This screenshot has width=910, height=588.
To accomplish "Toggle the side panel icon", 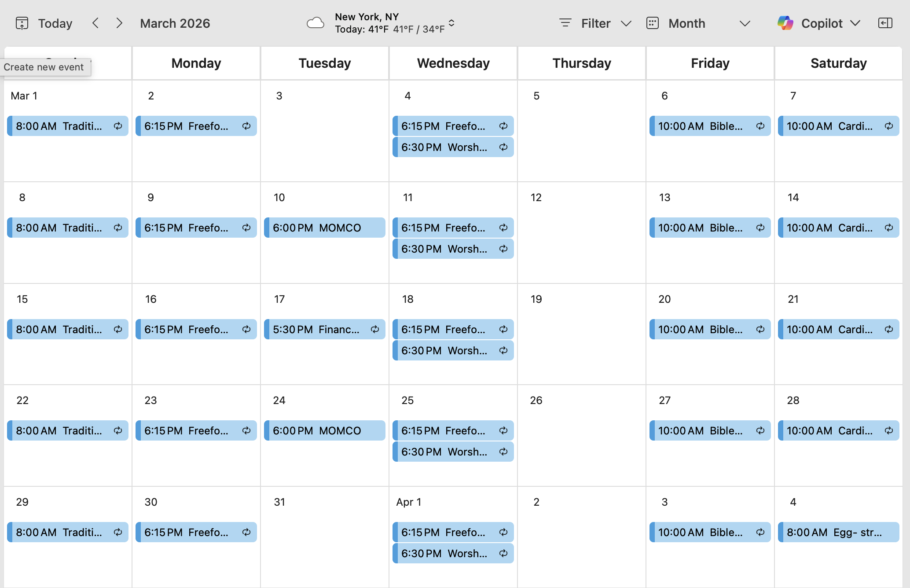I will point(885,23).
